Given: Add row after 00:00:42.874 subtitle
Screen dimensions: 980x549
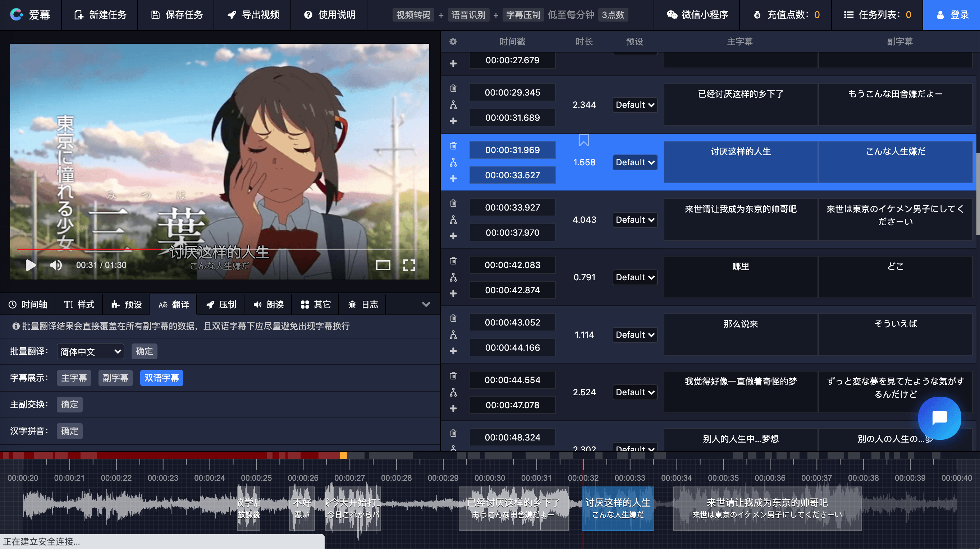Looking at the screenshot, I should click(x=453, y=294).
